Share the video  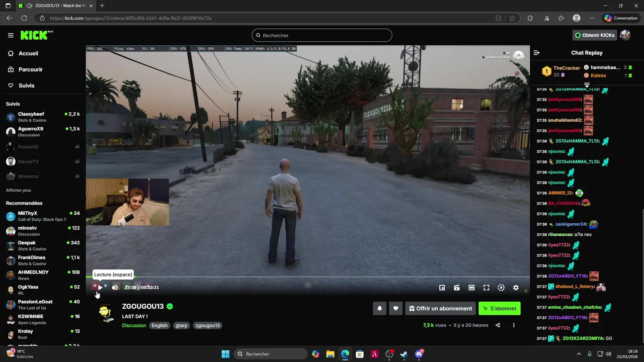coord(498,325)
